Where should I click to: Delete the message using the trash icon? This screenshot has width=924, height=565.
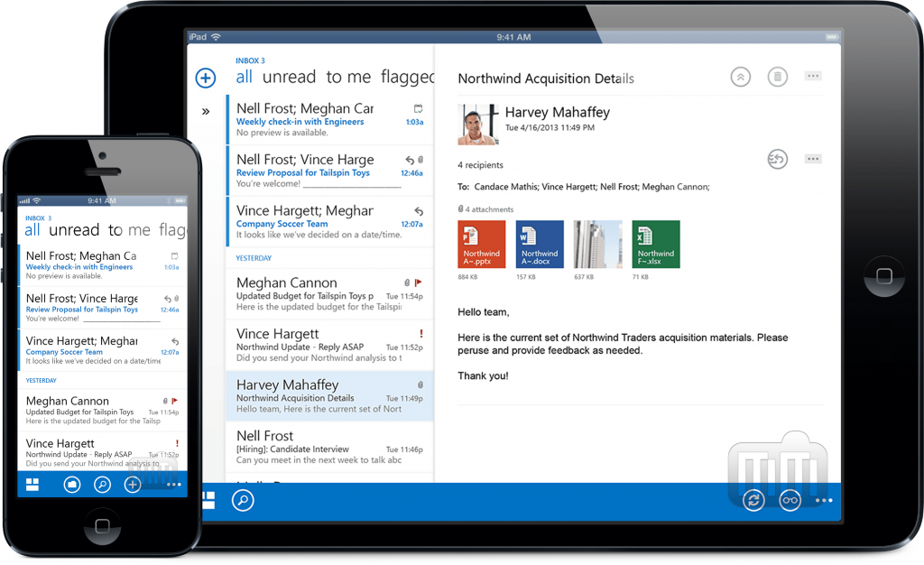pos(777,77)
